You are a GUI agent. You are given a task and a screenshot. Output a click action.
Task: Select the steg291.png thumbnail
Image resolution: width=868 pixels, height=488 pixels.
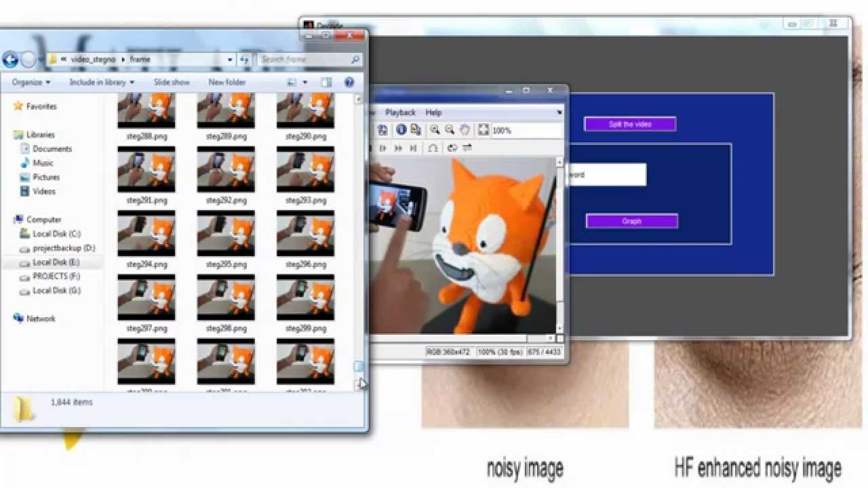point(146,169)
